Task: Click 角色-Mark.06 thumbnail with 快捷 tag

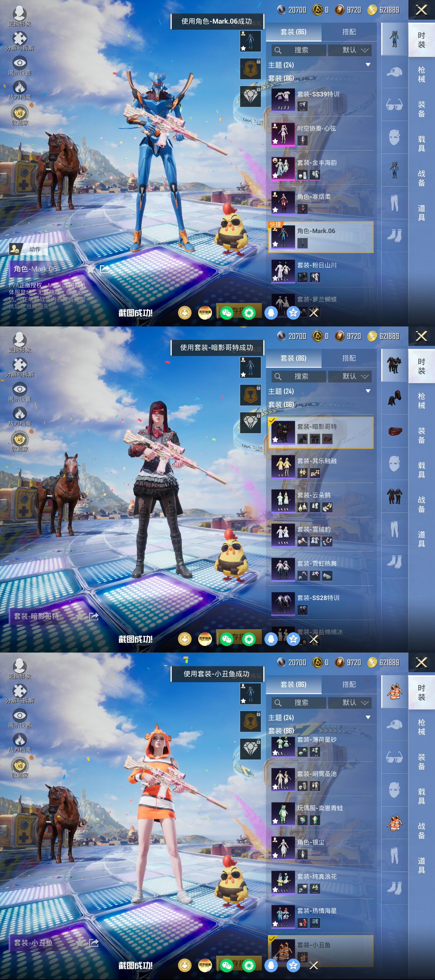Action: coord(283,237)
